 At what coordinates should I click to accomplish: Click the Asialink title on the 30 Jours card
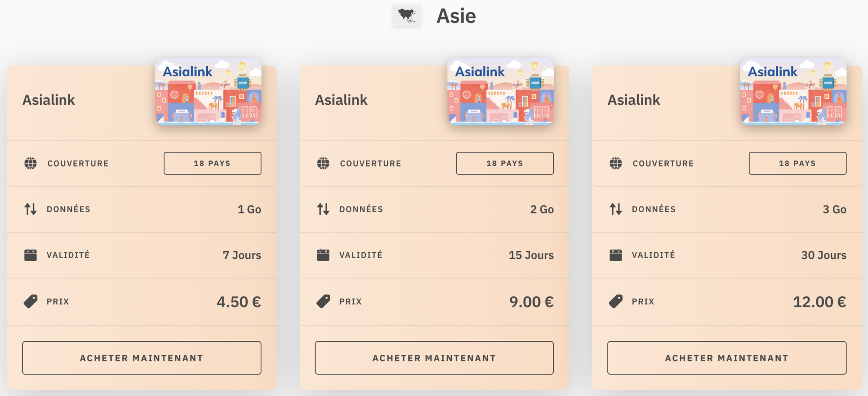(x=634, y=100)
